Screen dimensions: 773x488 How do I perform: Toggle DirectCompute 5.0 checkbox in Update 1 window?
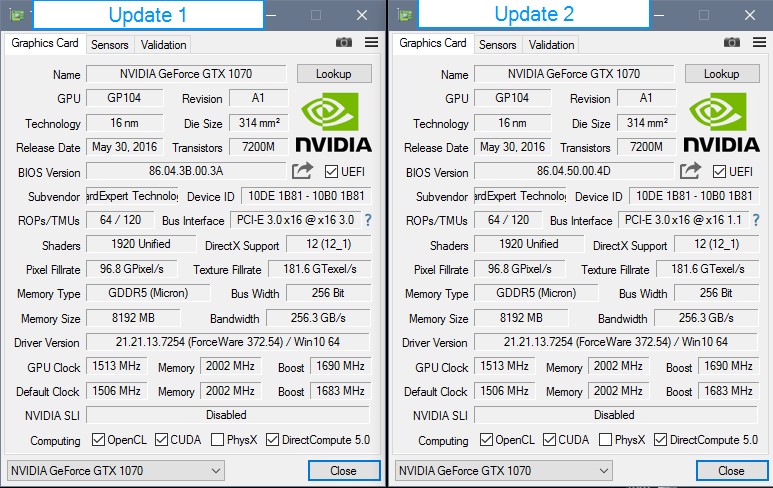click(x=272, y=439)
